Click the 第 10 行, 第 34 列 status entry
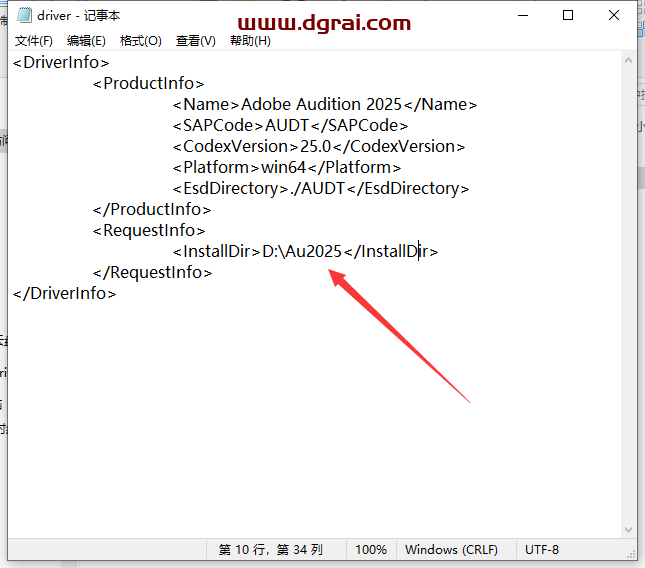 click(271, 549)
